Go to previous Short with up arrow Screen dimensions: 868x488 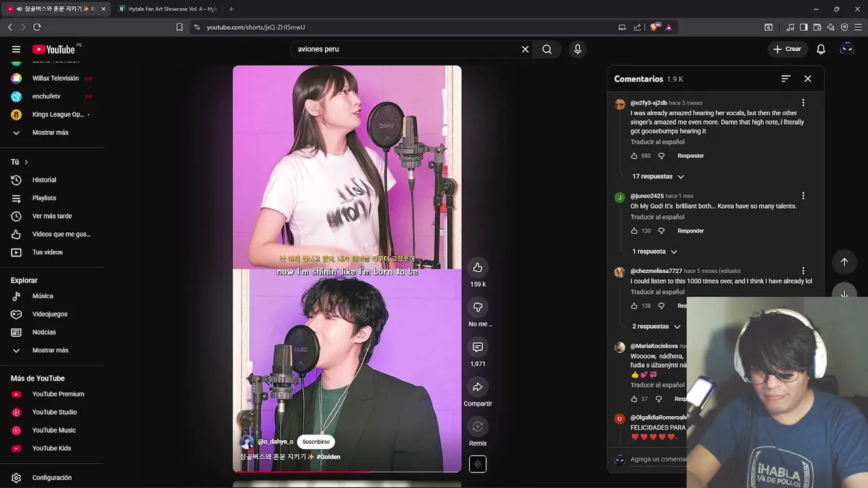[844, 262]
